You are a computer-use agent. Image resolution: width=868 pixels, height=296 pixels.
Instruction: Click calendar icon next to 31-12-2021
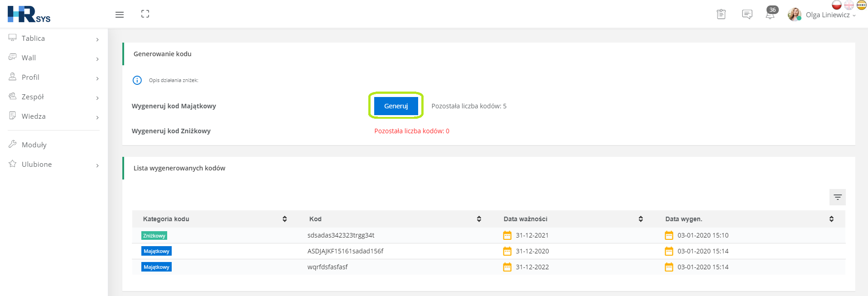(x=507, y=235)
